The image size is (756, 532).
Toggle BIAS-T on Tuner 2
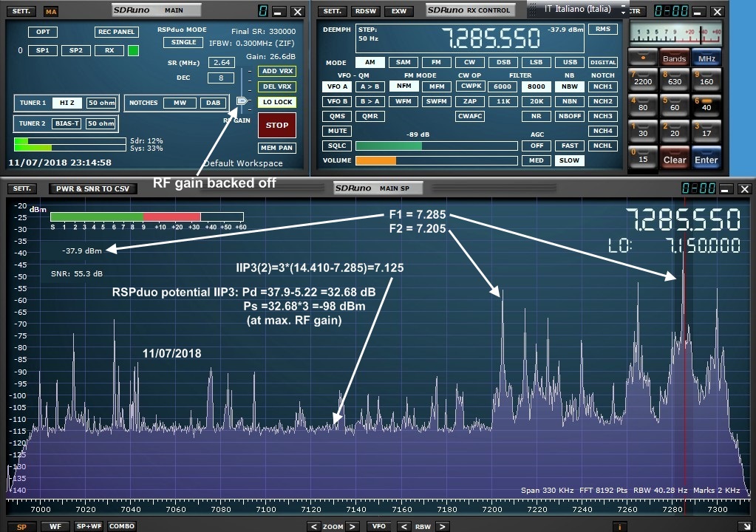[67, 123]
